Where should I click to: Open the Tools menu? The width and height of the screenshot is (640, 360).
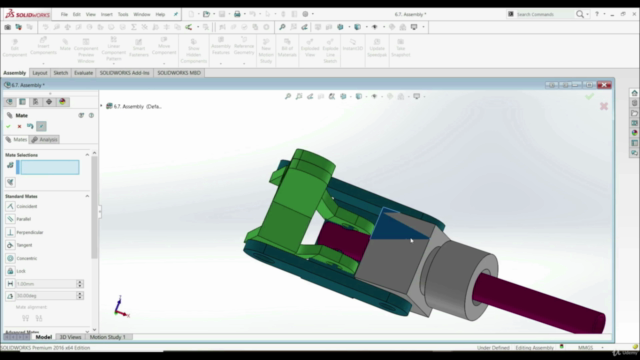pos(123,14)
